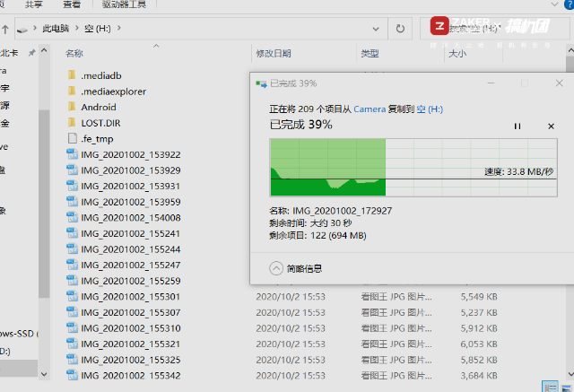Screen dimensions: 574x392
Task: Click size cell 5,237 KB
Action: 479,312
